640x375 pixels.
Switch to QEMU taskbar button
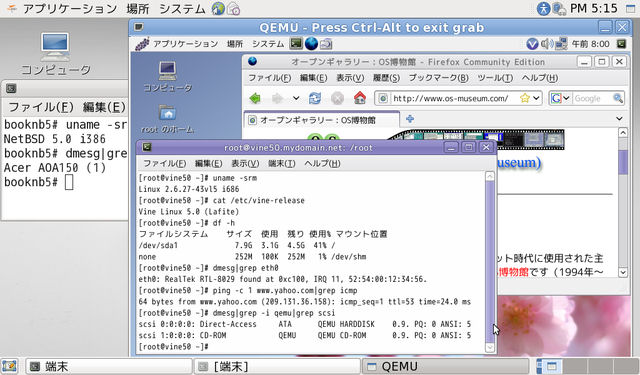(x=445, y=366)
